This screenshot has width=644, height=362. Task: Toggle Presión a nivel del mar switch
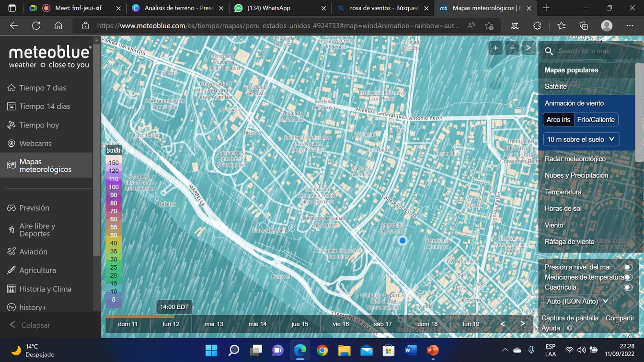coord(628,267)
